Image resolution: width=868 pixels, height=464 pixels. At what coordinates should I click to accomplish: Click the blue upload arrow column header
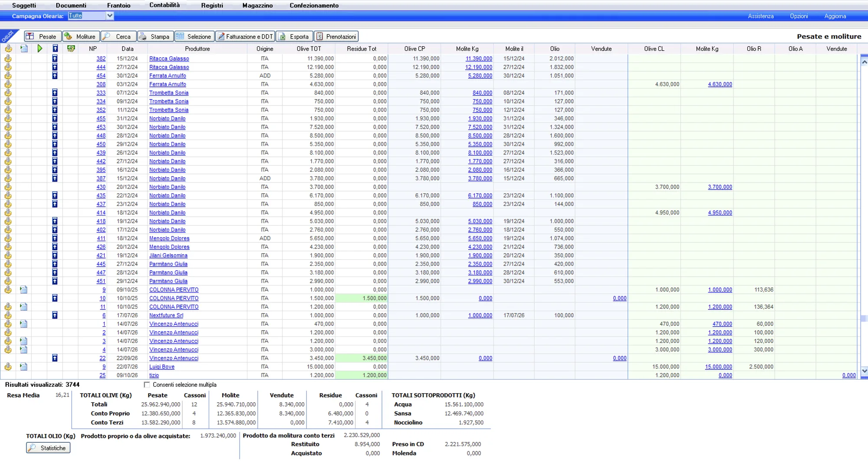click(x=55, y=49)
